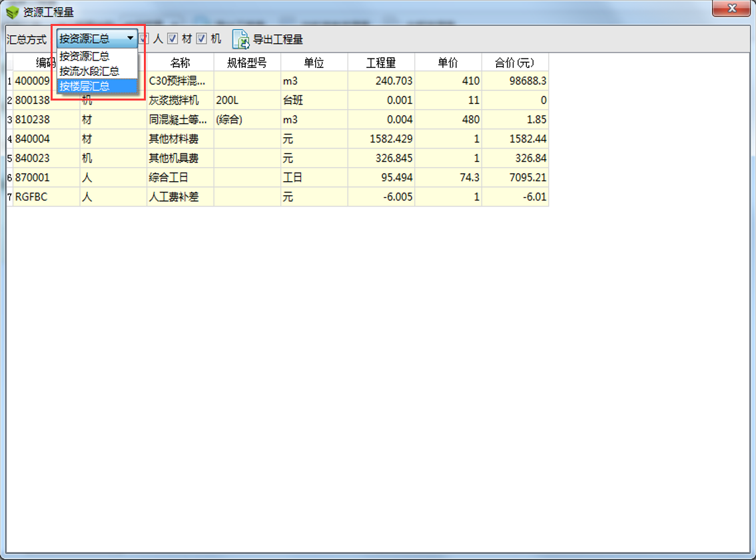Click name cell 人工费补差
756x560 pixels.
pyautogui.click(x=181, y=196)
